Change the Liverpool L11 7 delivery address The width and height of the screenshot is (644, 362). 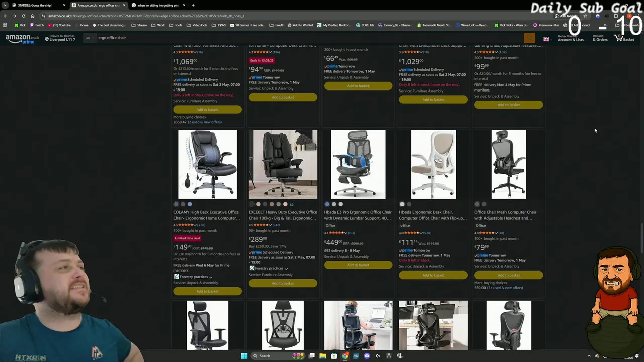point(59,38)
